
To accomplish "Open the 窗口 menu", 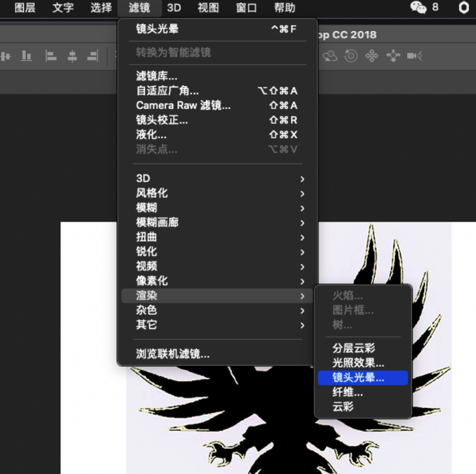I will [246, 8].
